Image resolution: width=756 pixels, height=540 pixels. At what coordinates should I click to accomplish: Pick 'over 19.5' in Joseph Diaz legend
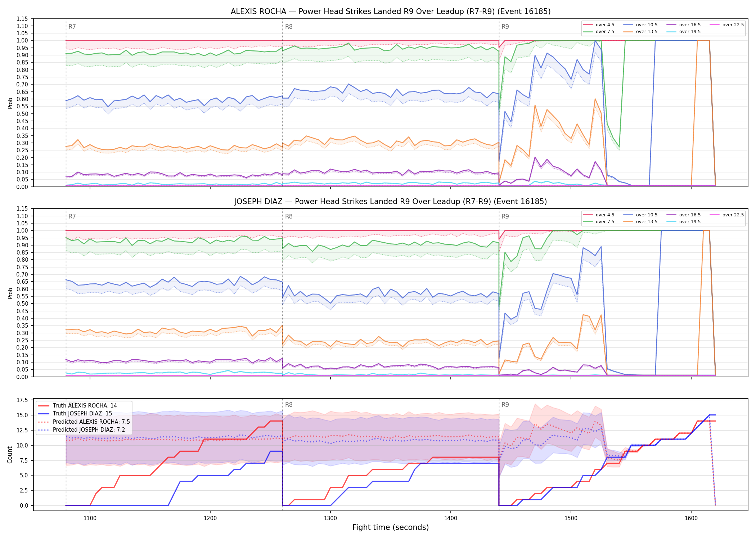(x=684, y=222)
